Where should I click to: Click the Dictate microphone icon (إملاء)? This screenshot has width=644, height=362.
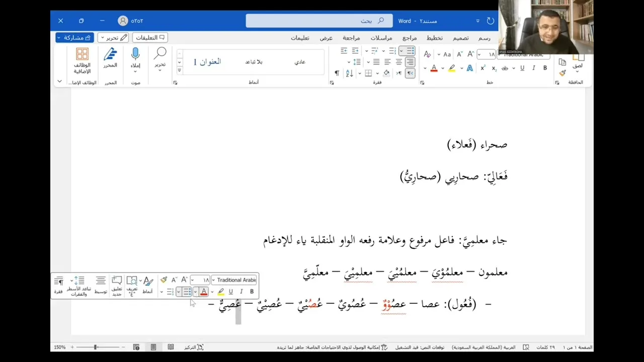pyautogui.click(x=135, y=54)
